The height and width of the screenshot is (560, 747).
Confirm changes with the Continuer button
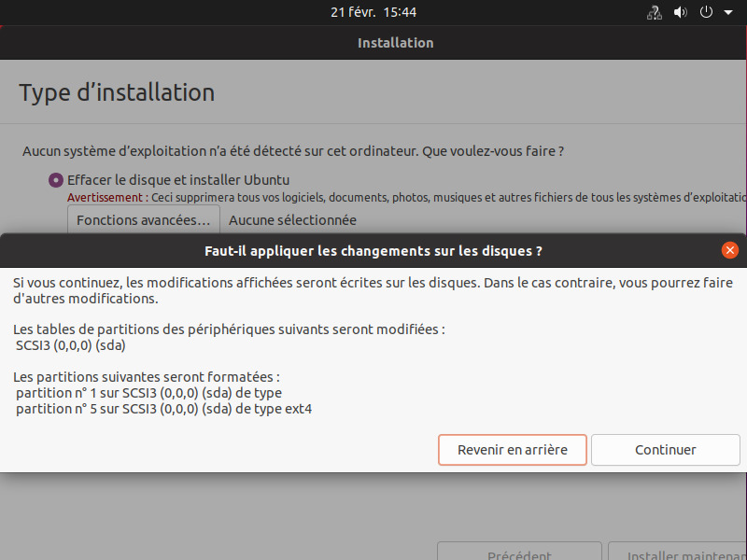(x=666, y=450)
